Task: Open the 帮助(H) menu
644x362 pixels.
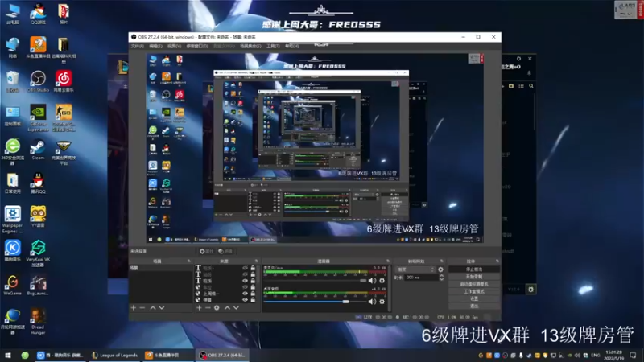Action: point(291,46)
